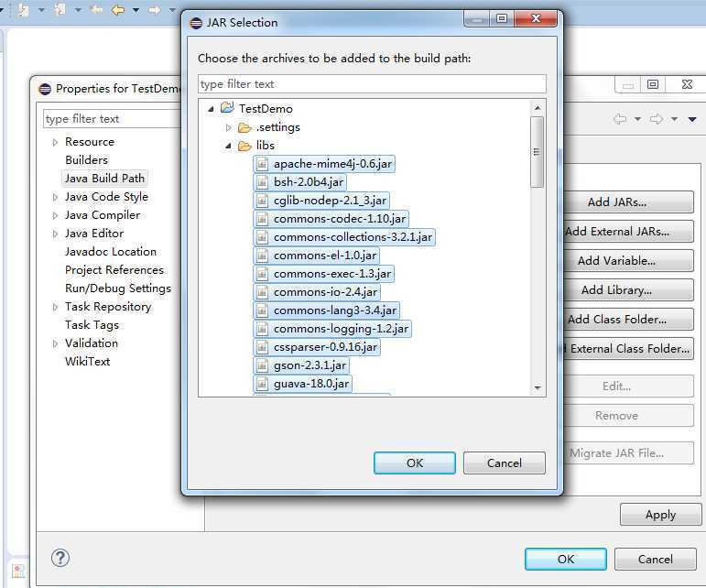The image size is (706, 588).
Task: Select gson-2.3.1.jar file
Action: (301, 365)
